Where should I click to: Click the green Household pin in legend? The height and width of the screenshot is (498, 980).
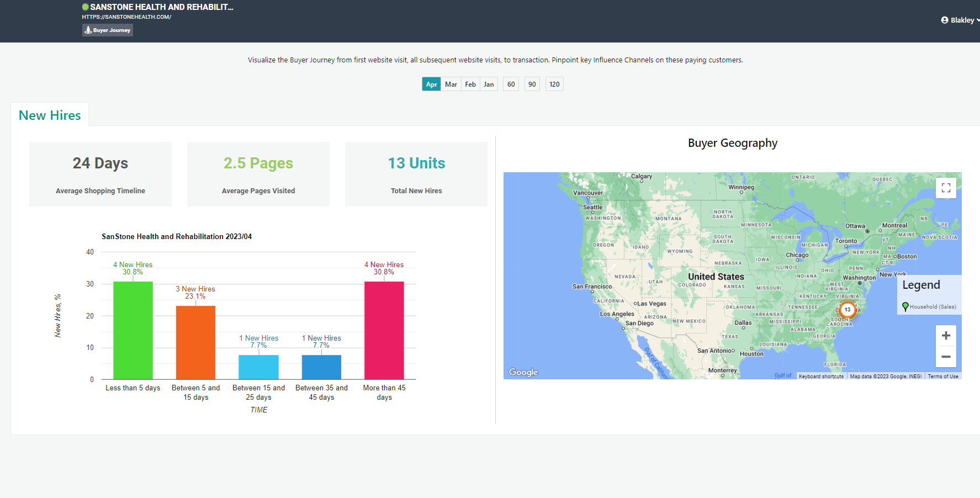tap(905, 306)
